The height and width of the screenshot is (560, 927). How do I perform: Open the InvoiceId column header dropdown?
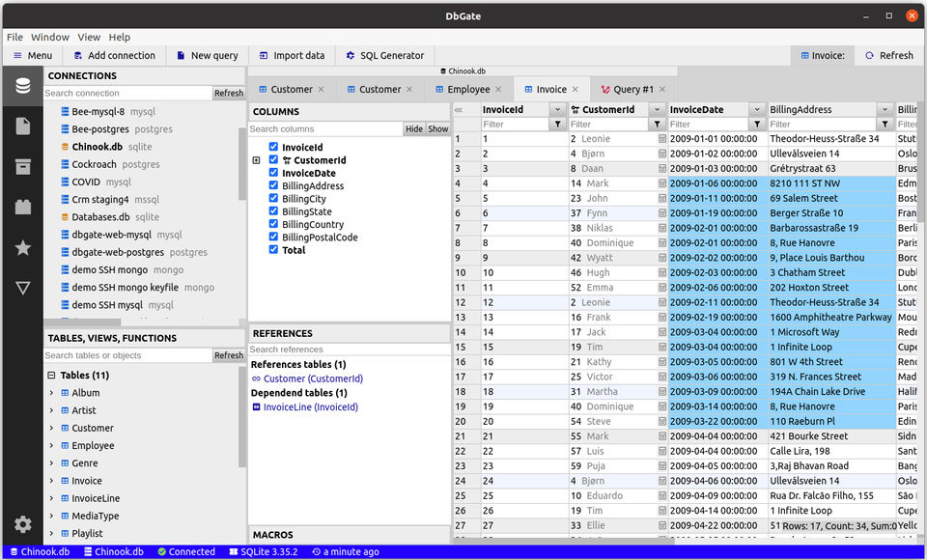pos(557,110)
